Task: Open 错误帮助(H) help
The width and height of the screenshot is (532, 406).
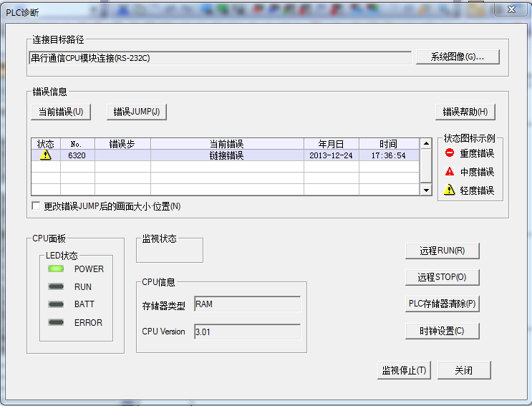Action: 465,112
